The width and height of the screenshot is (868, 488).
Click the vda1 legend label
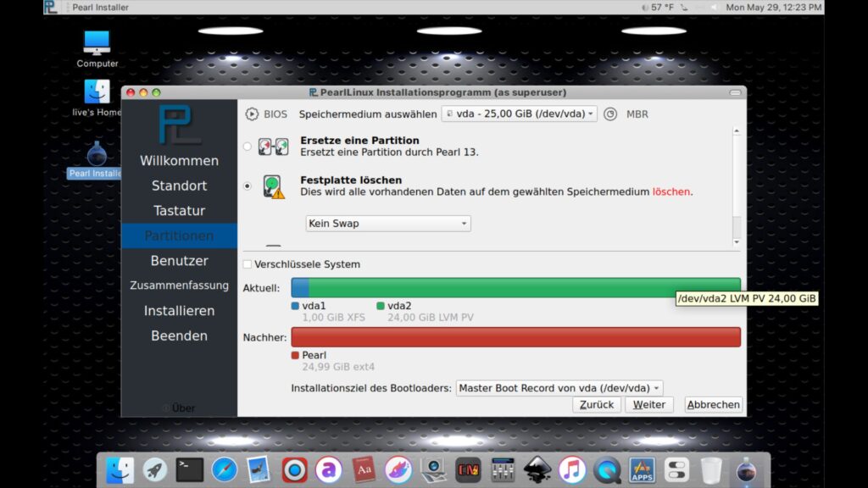coord(314,305)
